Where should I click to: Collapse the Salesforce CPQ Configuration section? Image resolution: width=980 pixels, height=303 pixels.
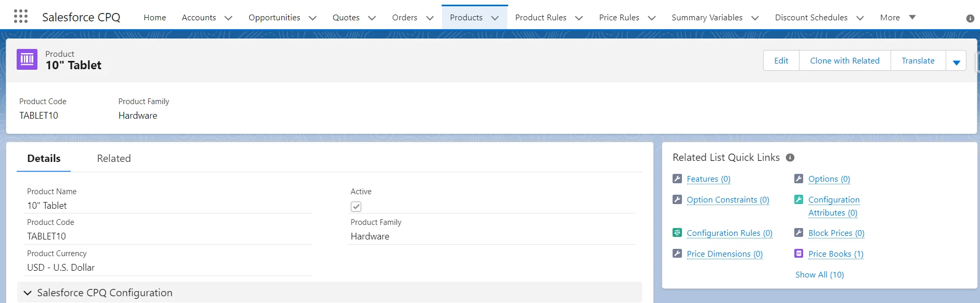click(28, 293)
